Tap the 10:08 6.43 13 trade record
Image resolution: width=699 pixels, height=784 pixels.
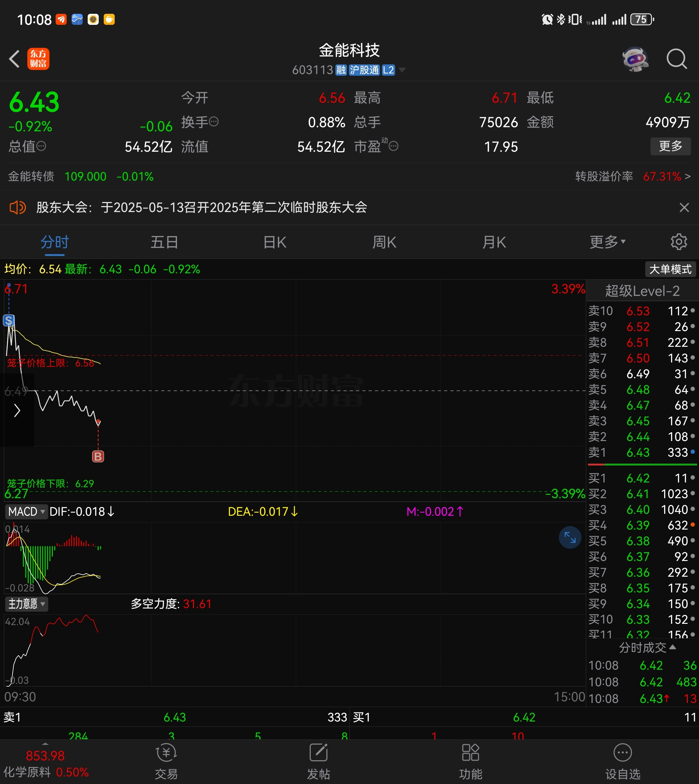642,699
